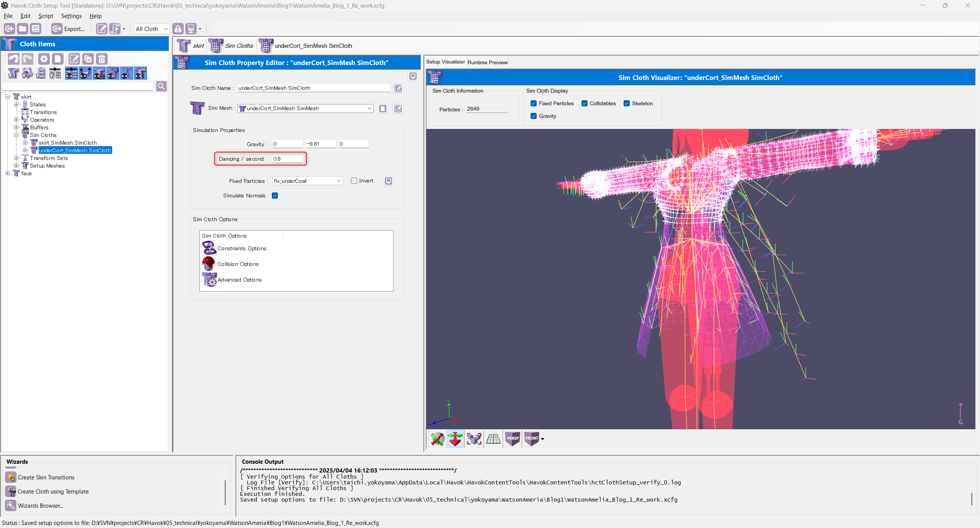Toggle Skeleton display checkbox

pyautogui.click(x=626, y=103)
